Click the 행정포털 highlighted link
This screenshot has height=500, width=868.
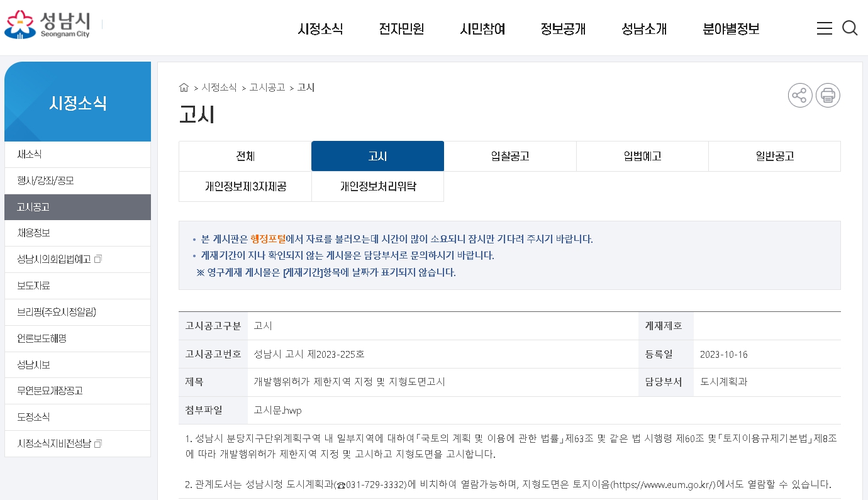click(x=268, y=239)
